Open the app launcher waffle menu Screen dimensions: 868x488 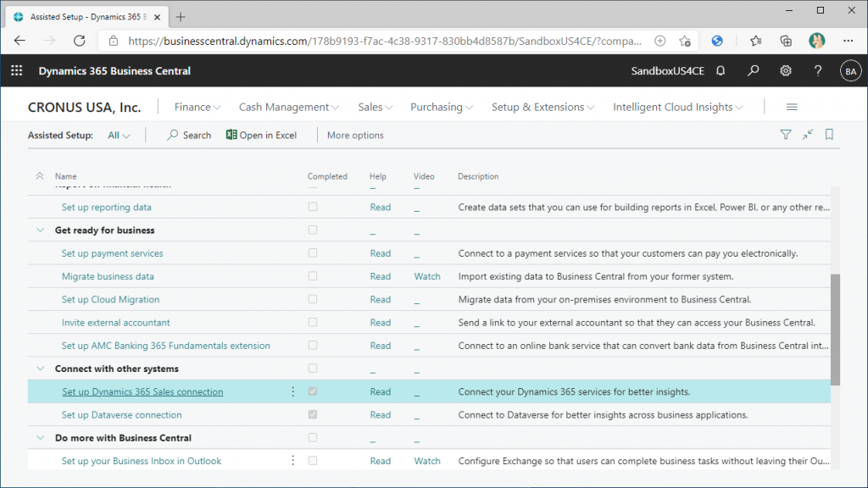17,71
